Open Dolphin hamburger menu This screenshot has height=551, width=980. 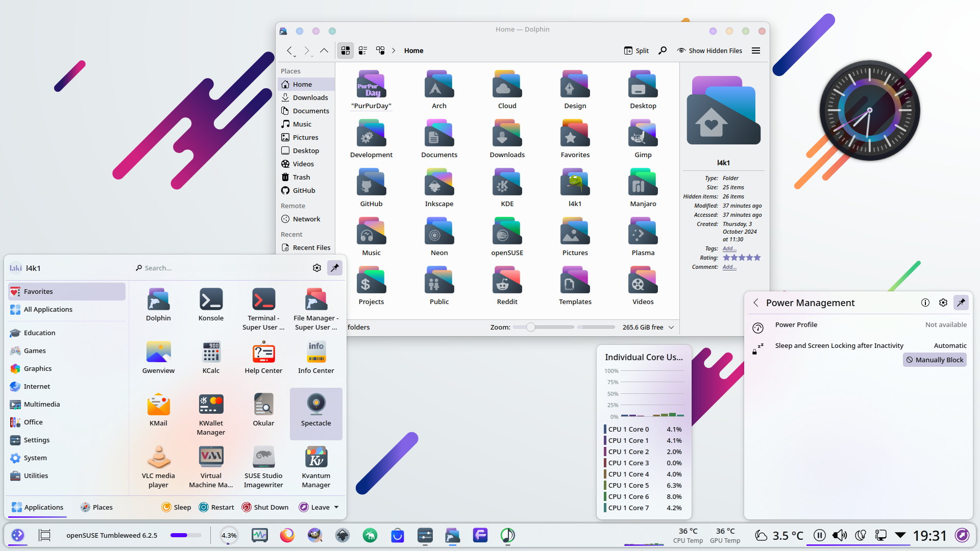756,51
